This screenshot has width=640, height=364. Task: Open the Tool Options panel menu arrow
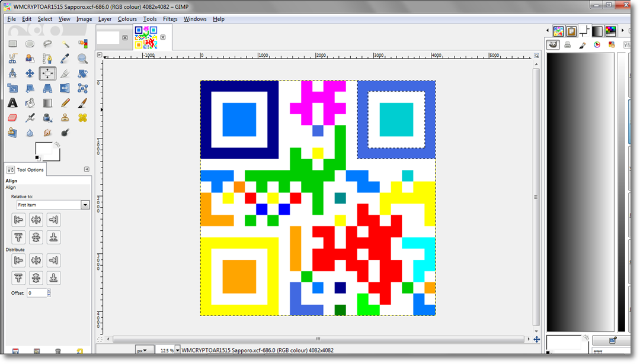(x=87, y=169)
